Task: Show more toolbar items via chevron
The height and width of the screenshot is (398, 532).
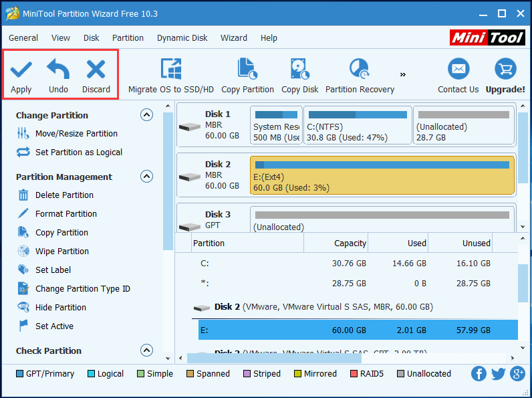Action: (x=403, y=74)
